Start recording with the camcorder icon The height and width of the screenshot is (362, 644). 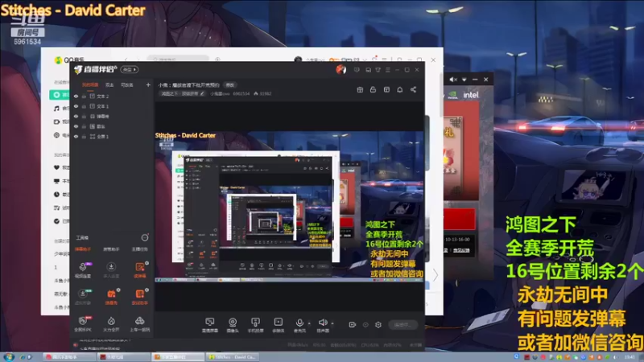(352, 325)
